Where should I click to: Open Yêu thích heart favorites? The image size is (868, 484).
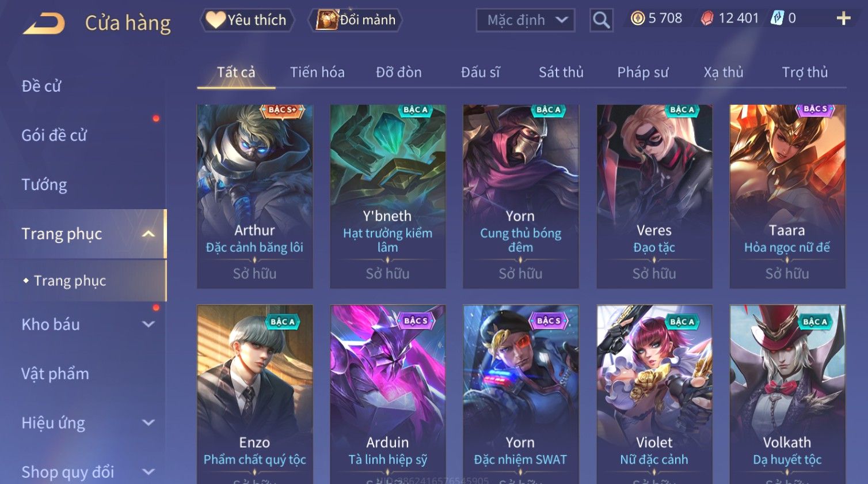pyautogui.click(x=247, y=20)
